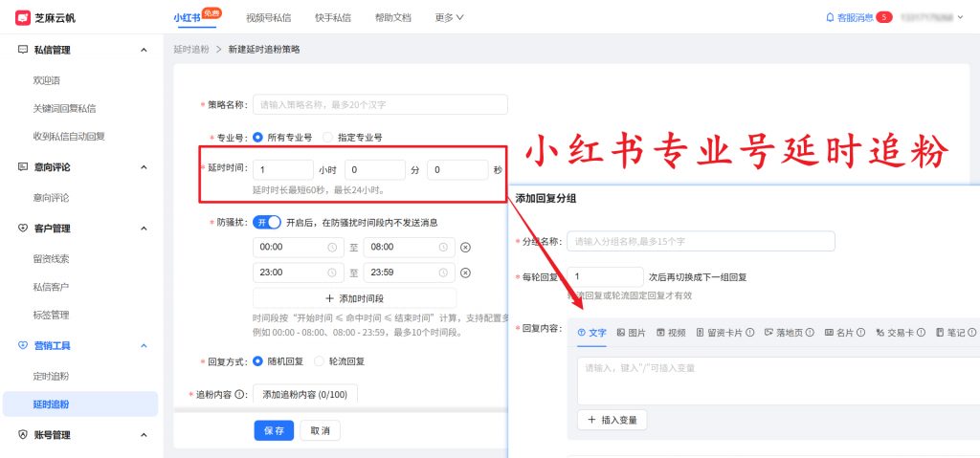Focus the 策略名称 input field

(380, 104)
